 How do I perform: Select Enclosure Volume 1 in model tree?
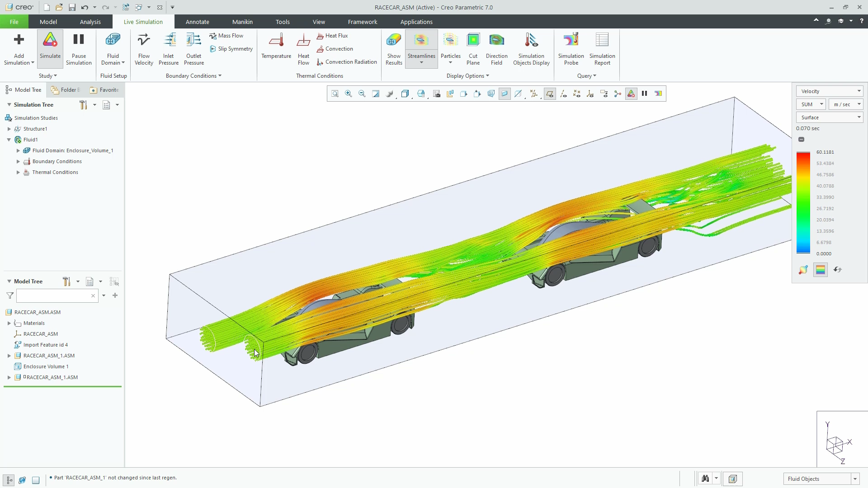pyautogui.click(x=46, y=366)
